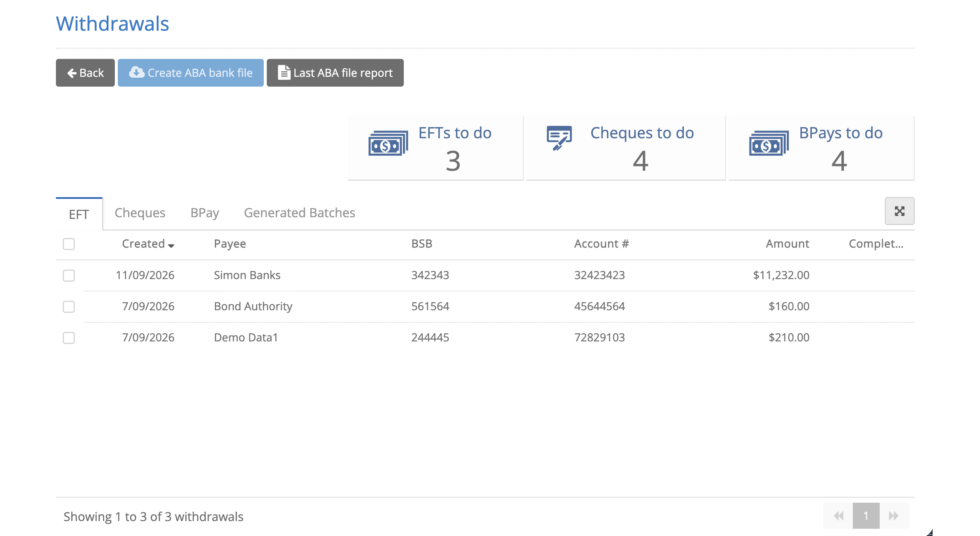Check the Simon Banks withdrawal row
This screenshot has width=980, height=536.
69,275
